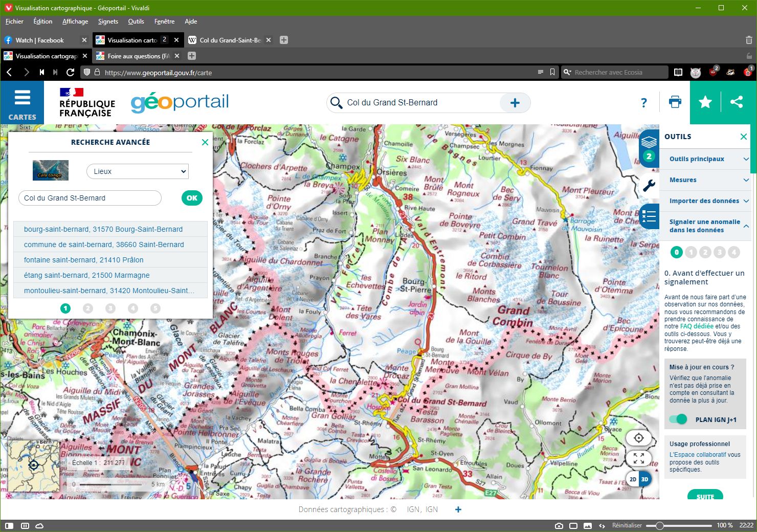The width and height of the screenshot is (757, 532).
Task: Expand Mesures section
Action: pyautogui.click(x=705, y=180)
